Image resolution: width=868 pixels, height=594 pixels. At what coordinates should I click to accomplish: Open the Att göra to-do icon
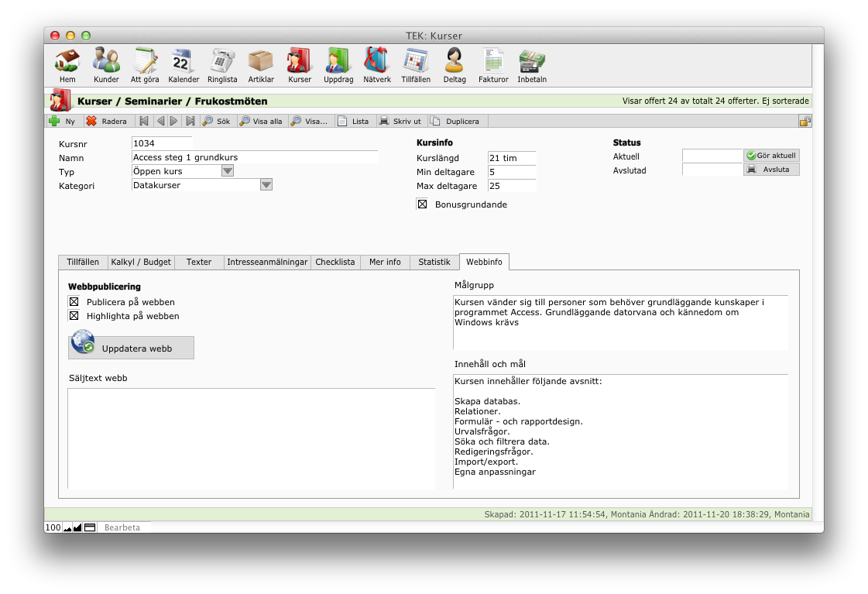(145, 62)
